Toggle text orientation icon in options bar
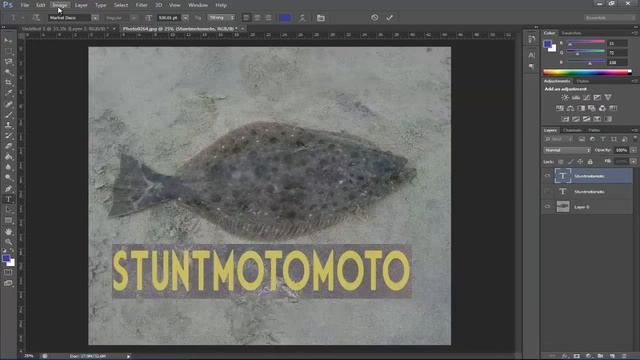 tap(36, 18)
